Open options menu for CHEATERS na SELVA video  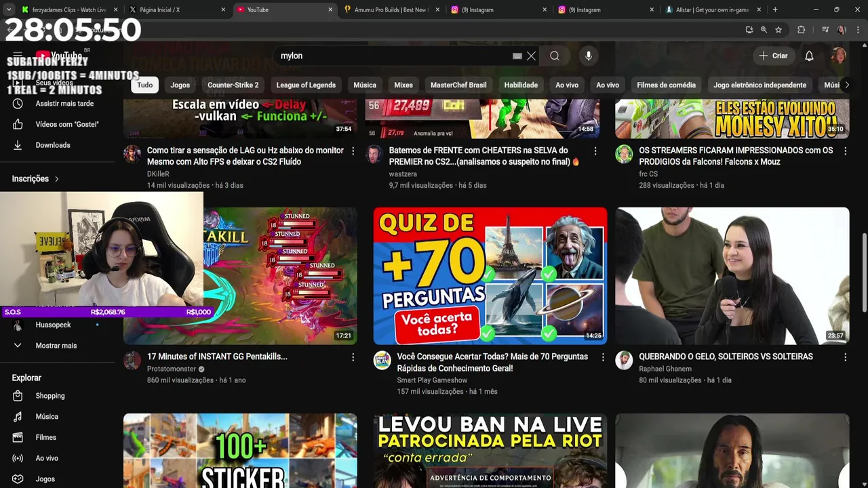(x=595, y=151)
